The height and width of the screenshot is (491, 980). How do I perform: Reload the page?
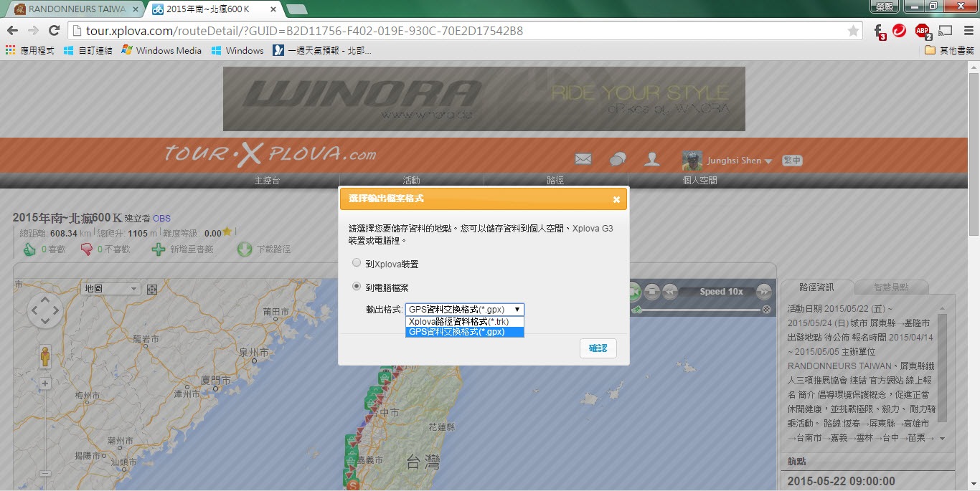pos(54,31)
